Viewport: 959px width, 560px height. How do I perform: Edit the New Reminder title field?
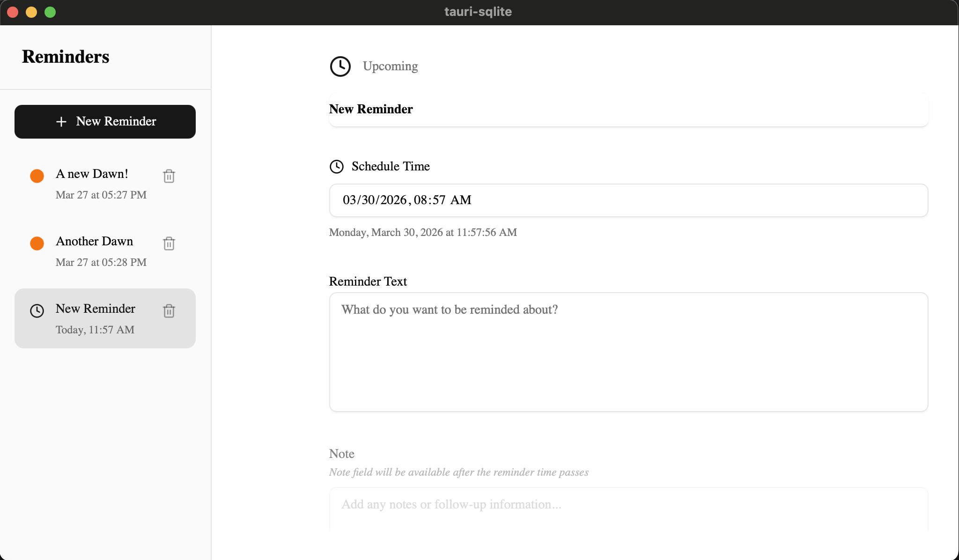coord(628,110)
